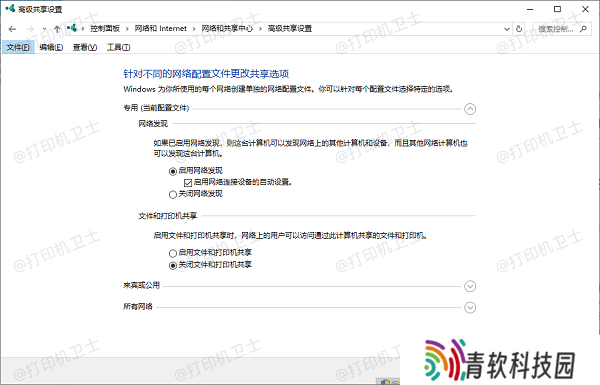Click the window title bar network icon
Image resolution: width=600 pixels, height=385 pixels.
[x=10, y=8]
